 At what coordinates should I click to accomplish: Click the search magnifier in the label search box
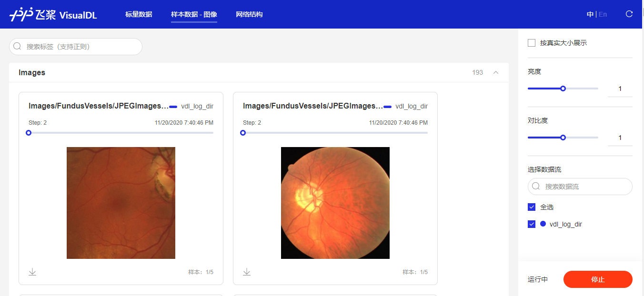coord(17,46)
